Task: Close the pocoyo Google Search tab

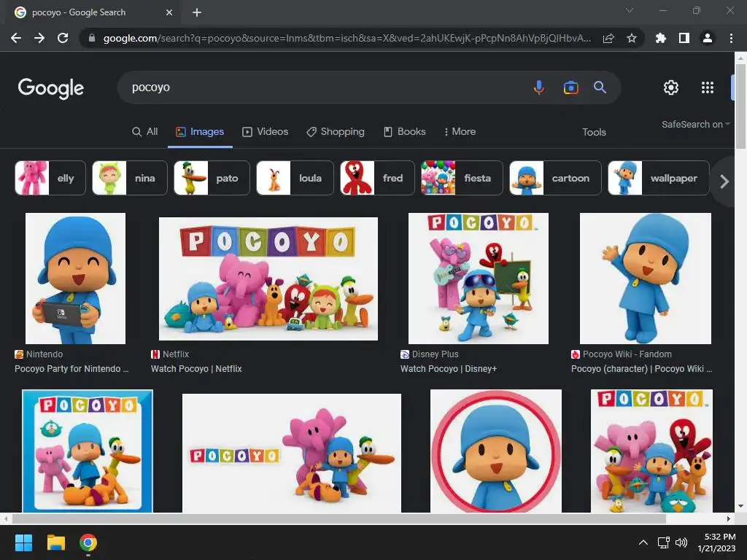Action: coord(169,12)
